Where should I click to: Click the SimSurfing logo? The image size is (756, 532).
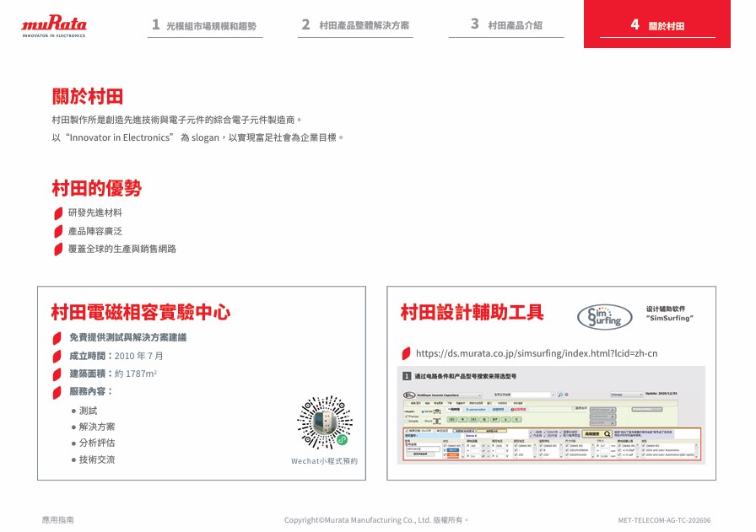[x=605, y=317]
